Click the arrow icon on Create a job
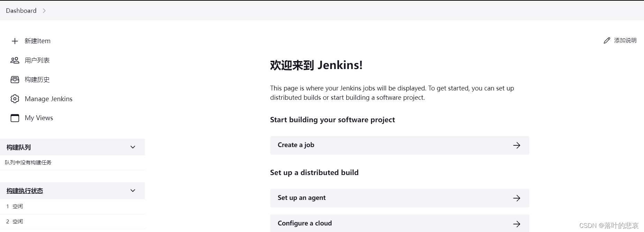The height and width of the screenshot is (232, 644). tap(517, 145)
